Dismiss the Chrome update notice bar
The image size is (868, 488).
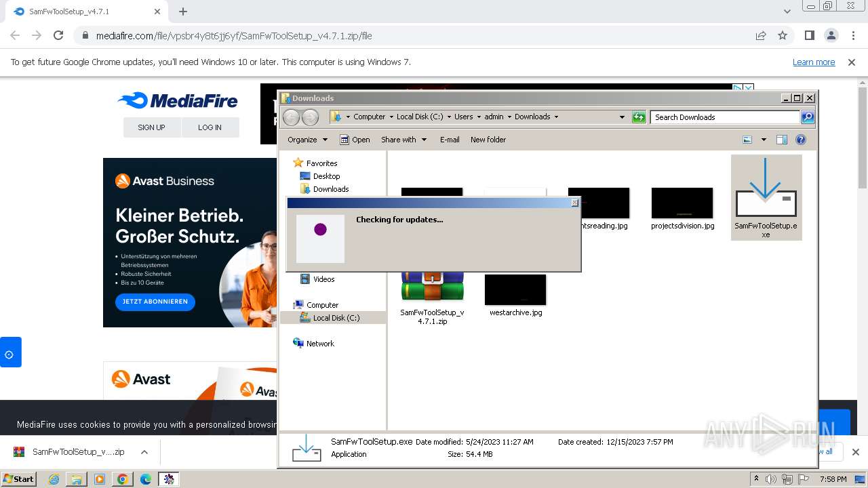click(852, 62)
